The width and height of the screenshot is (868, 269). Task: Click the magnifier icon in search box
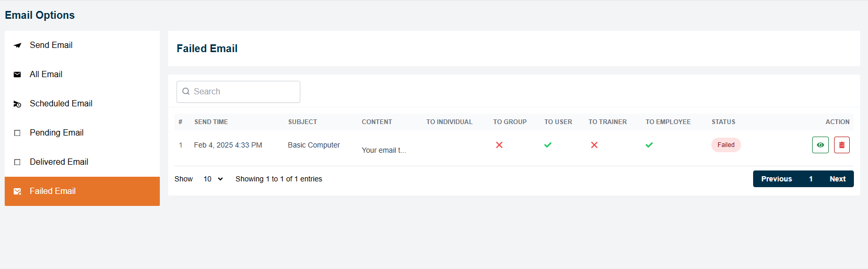click(186, 92)
